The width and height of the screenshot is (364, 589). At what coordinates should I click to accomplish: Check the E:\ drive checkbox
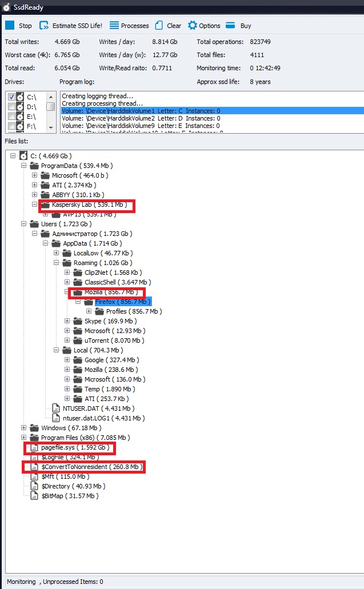[x=11, y=117]
